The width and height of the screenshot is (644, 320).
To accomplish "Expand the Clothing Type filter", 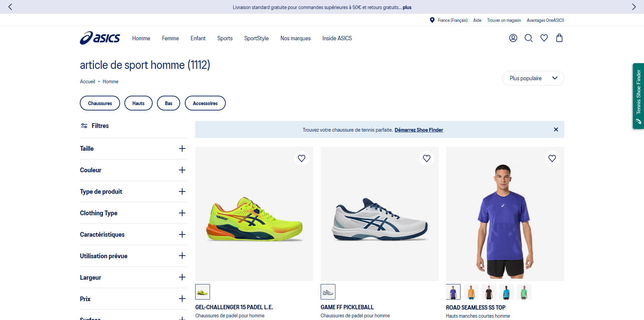I will click(133, 213).
